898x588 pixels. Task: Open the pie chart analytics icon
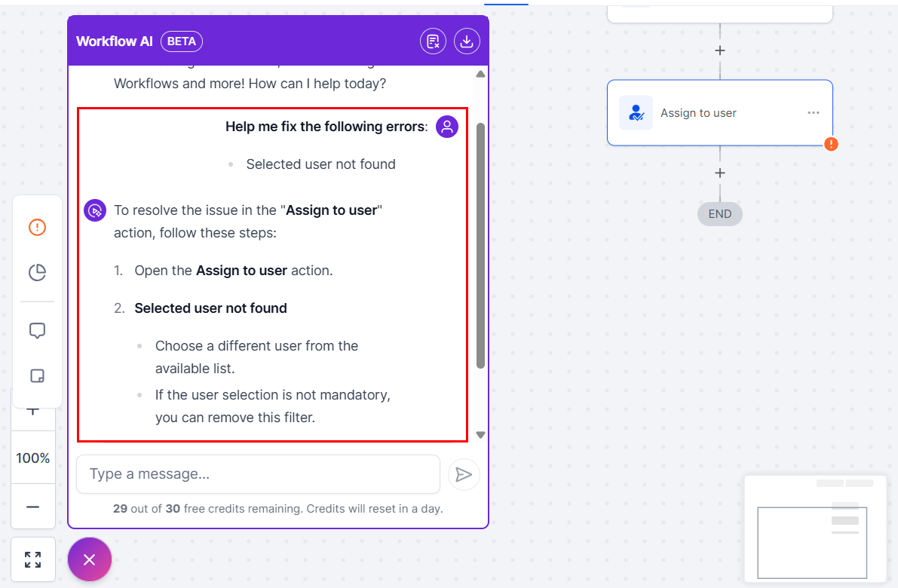pos(37,272)
